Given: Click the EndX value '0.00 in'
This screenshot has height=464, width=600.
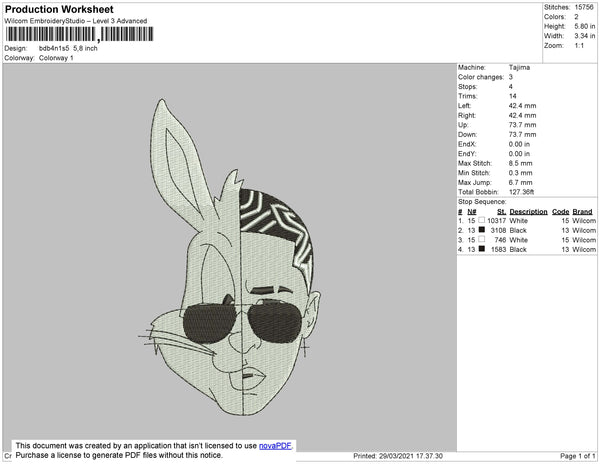Looking at the screenshot, I should pos(519,144).
